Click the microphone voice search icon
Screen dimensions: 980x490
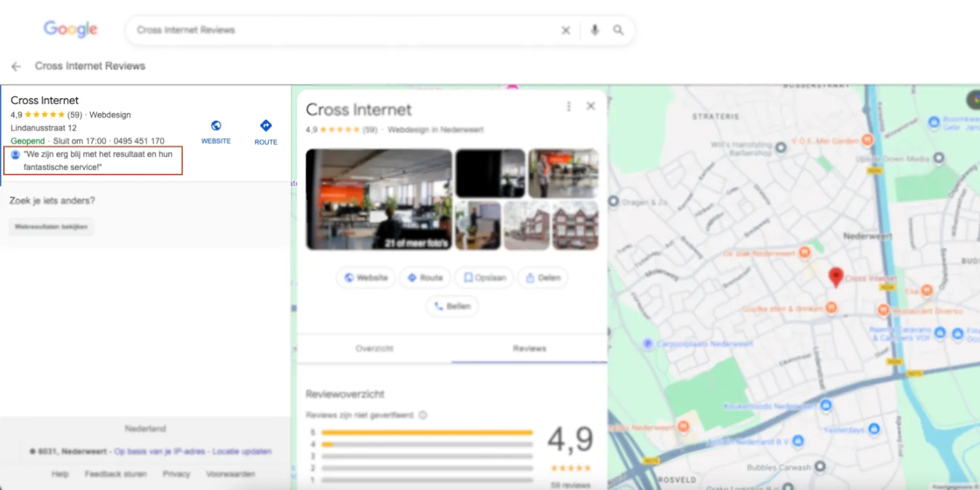tap(595, 31)
